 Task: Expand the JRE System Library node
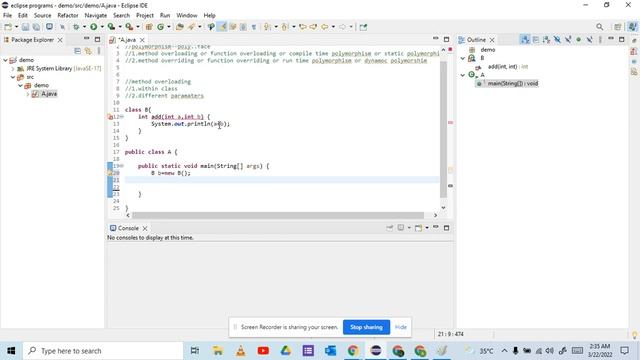coord(13,69)
